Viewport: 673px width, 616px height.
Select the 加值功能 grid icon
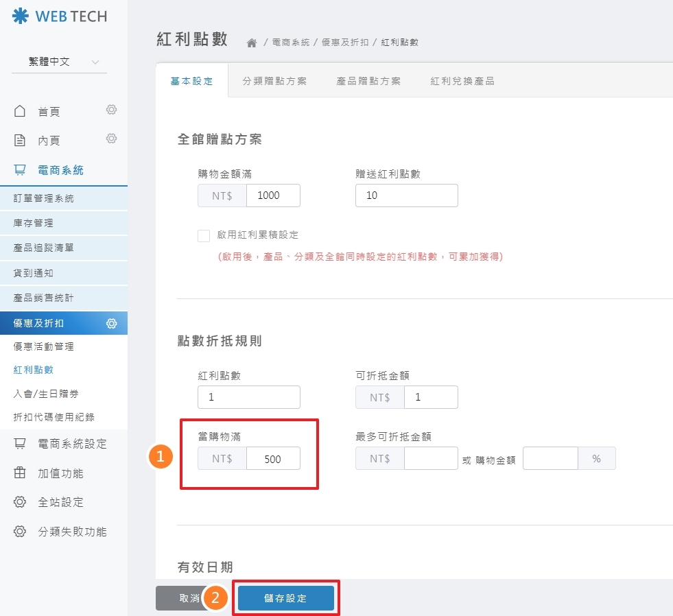(x=21, y=473)
